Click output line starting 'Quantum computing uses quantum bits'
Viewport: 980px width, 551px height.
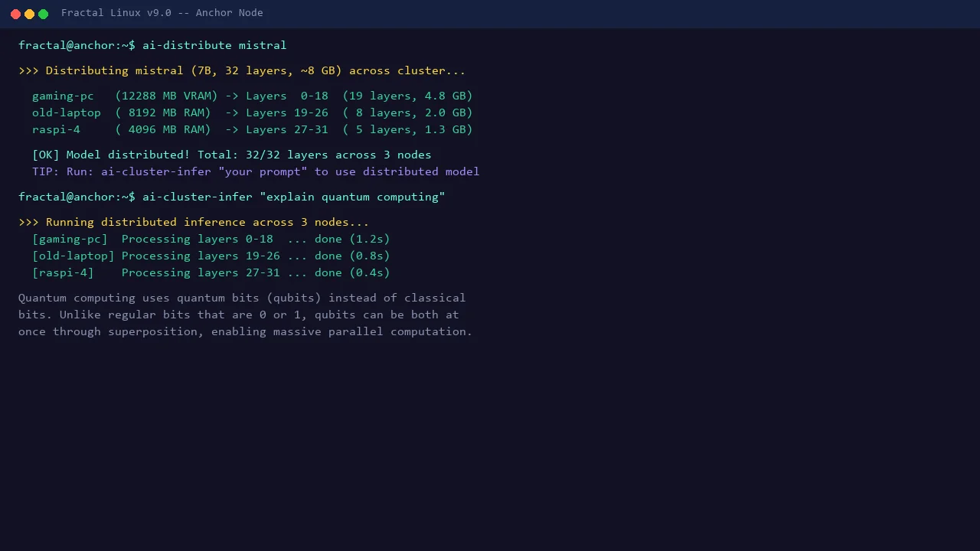[242, 298]
